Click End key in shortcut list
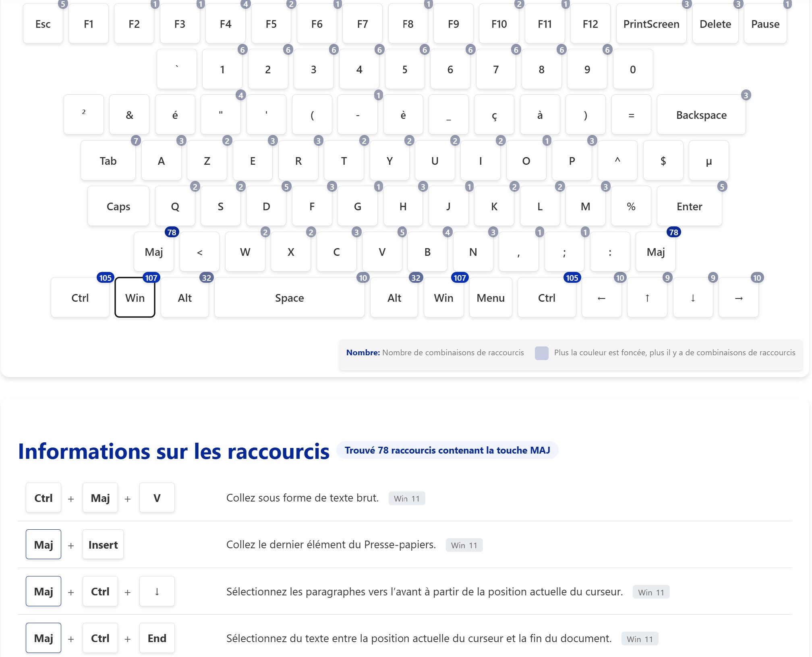 click(x=157, y=638)
